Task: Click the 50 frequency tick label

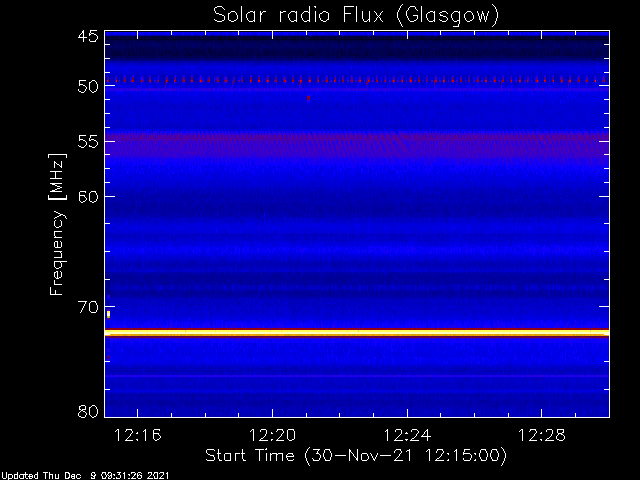Action: pyautogui.click(x=88, y=86)
